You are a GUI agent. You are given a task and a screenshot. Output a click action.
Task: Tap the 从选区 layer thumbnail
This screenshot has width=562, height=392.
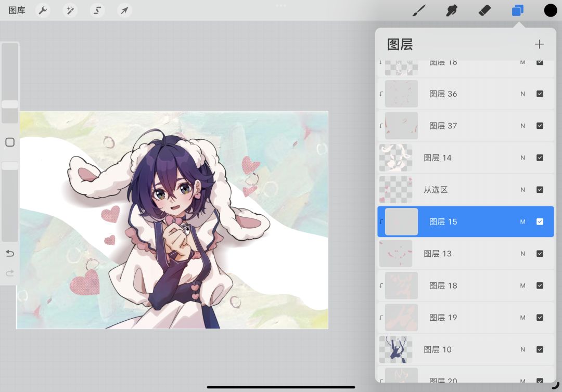pyautogui.click(x=395, y=190)
